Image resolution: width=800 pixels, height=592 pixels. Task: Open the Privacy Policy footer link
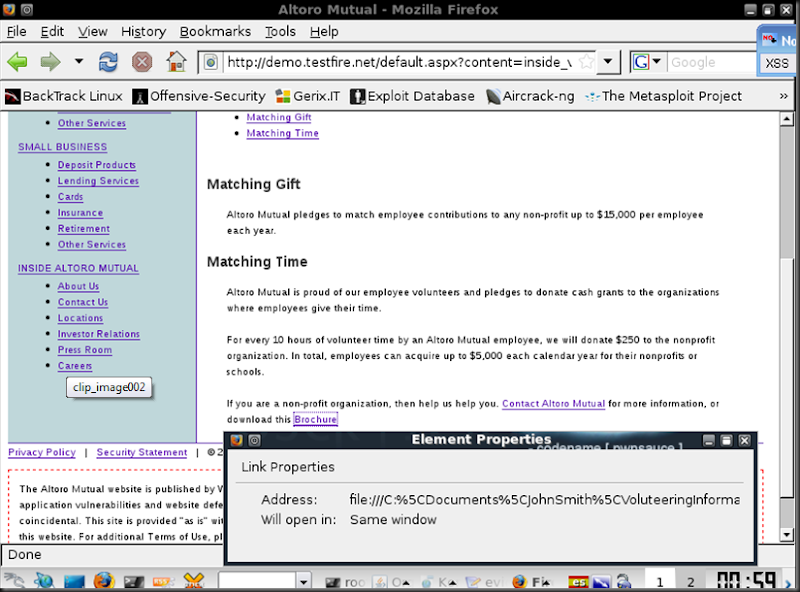tap(42, 452)
